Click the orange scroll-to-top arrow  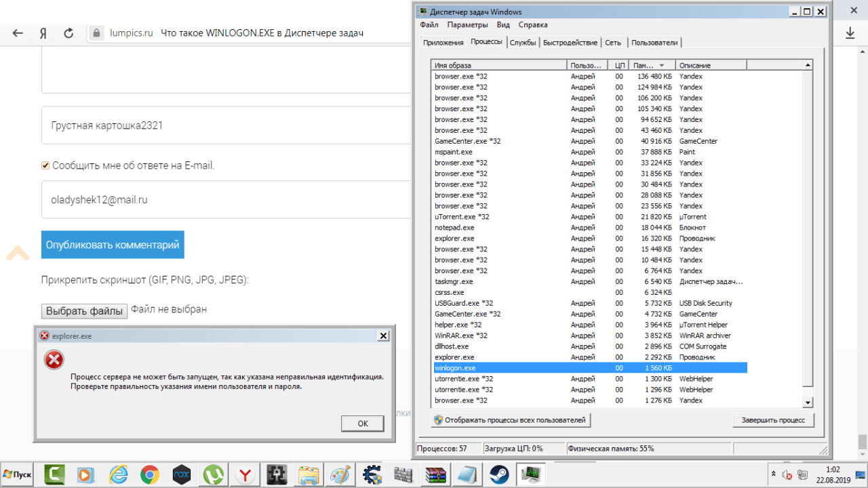click(x=18, y=253)
